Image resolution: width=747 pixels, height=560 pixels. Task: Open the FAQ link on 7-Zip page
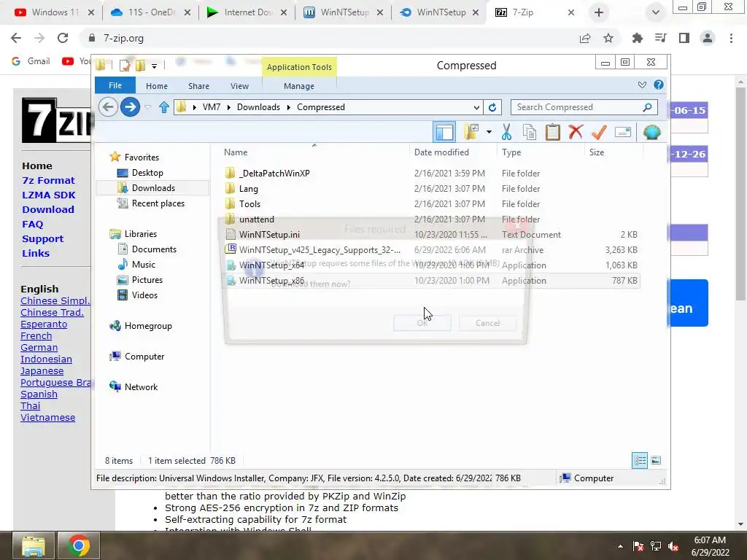coord(32,225)
